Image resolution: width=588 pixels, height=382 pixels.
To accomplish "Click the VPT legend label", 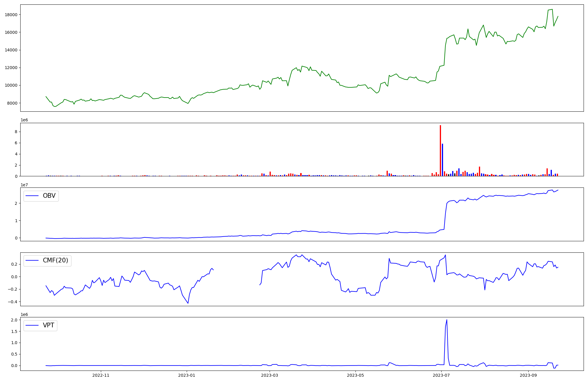I will pos(49,325).
